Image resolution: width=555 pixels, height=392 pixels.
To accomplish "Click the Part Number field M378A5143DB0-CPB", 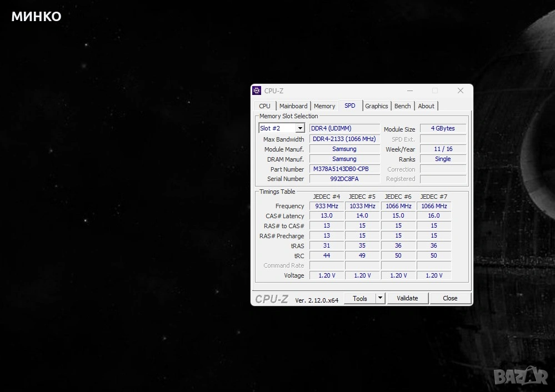I will pyautogui.click(x=344, y=169).
